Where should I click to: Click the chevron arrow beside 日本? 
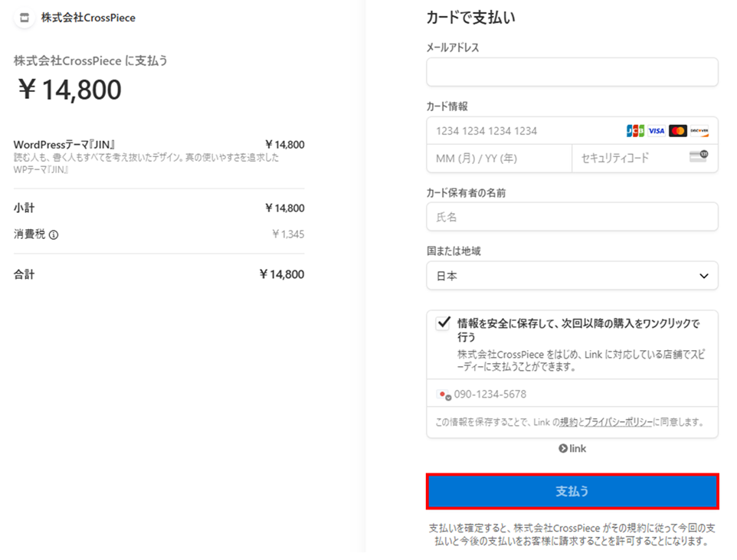point(704,277)
